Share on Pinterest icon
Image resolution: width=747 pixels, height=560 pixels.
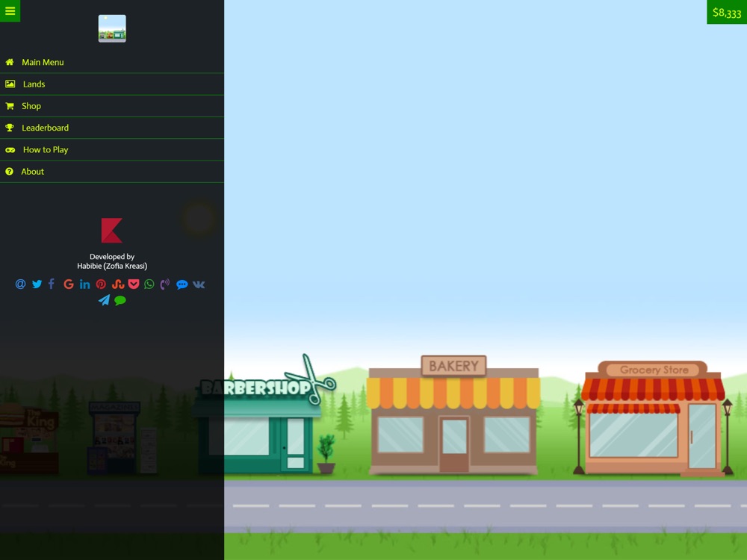(x=101, y=284)
